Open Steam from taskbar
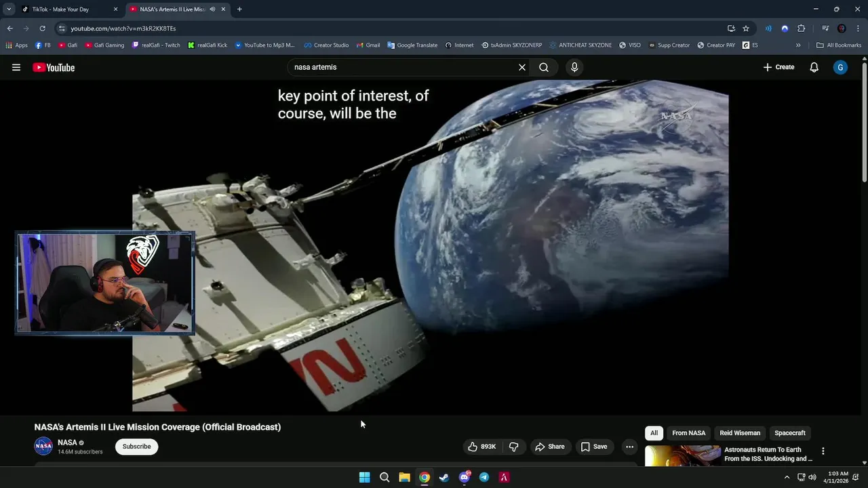The height and width of the screenshot is (488, 868). pyautogui.click(x=444, y=477)
